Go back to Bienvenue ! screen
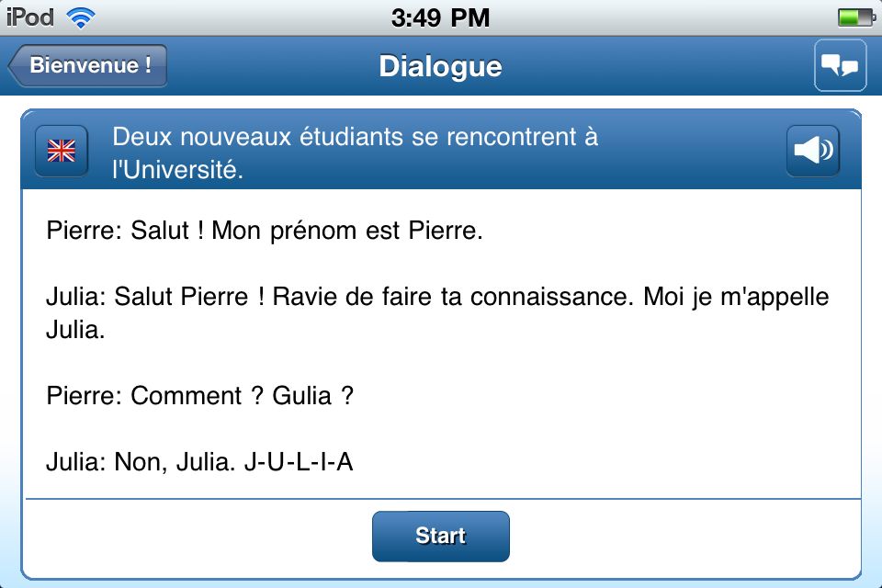 pyautogui.click(x=88, y=66)
